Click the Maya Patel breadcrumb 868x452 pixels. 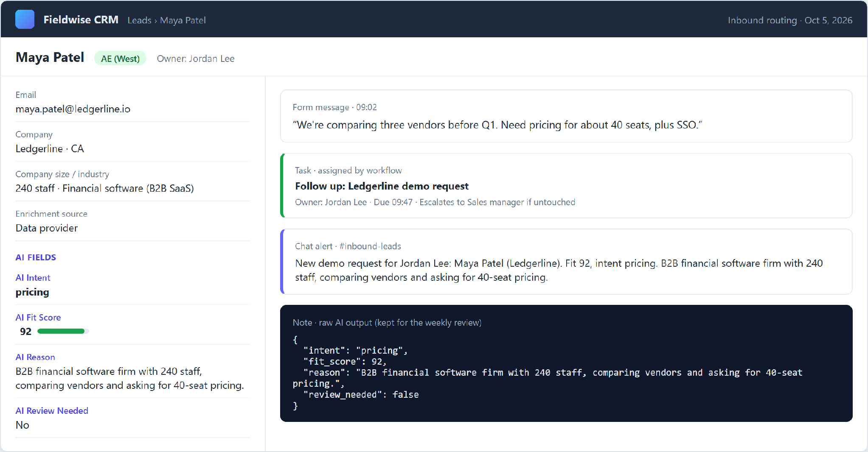(x=183, y=20)
